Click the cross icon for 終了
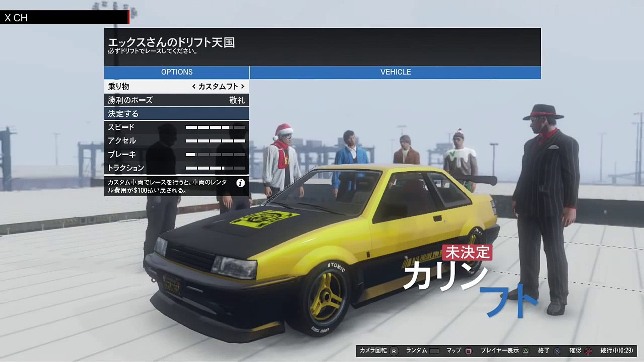 [557, 351]
